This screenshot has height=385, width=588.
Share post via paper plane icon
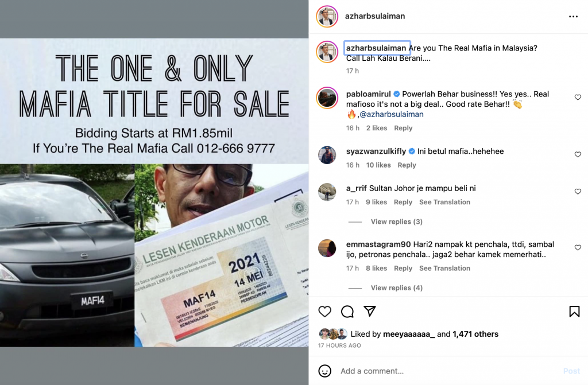[370, 311]
